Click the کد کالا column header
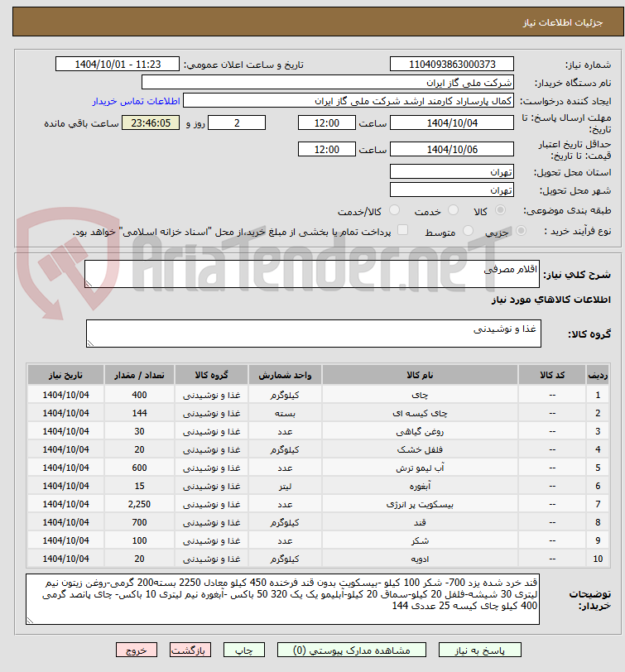 coord(552,375)
